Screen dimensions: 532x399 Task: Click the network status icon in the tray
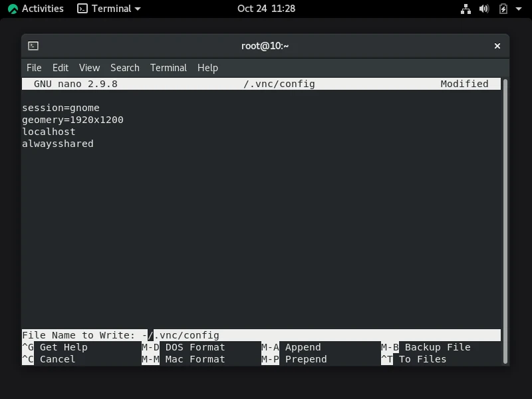click(x=465, y=9)
